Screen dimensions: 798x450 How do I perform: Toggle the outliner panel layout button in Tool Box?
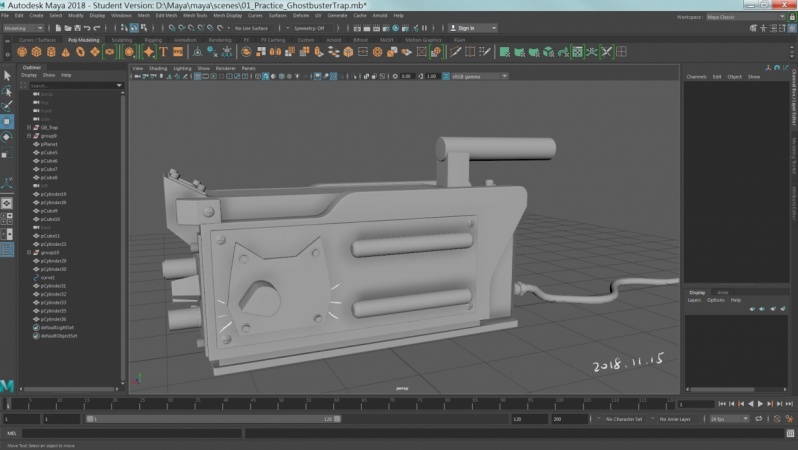click(7, 250)
